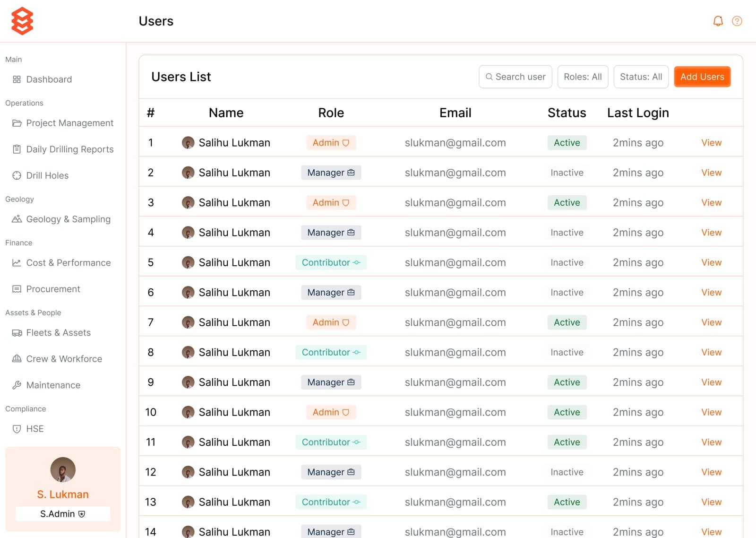756x538 pixels.
Task: Click the 2mins ago value in row 10
Action: click(x=638, y=412)
